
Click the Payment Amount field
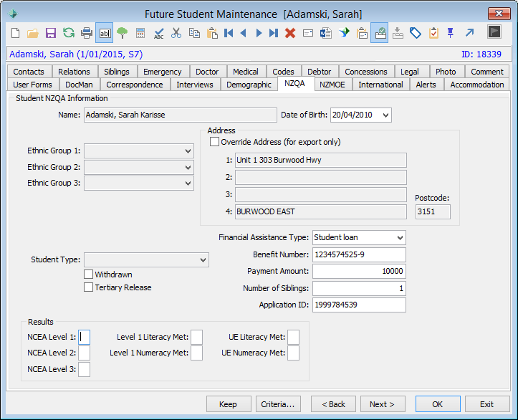pyautogui.click(x=359, y=272)
